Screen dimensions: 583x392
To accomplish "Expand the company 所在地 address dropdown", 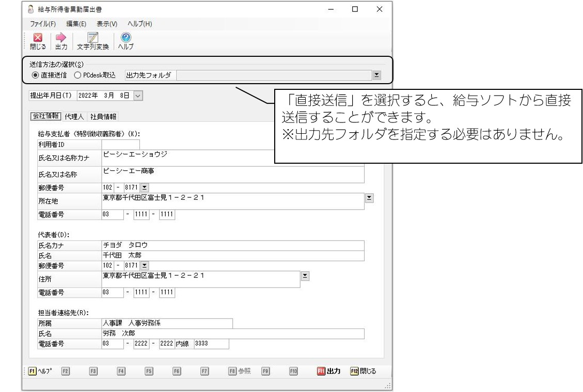I will pos(369,198).
